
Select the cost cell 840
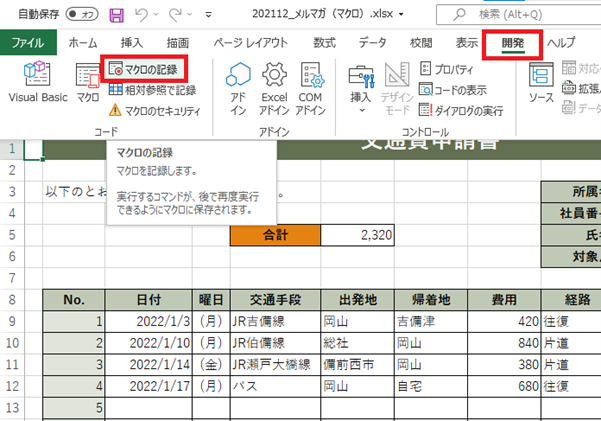504,343
